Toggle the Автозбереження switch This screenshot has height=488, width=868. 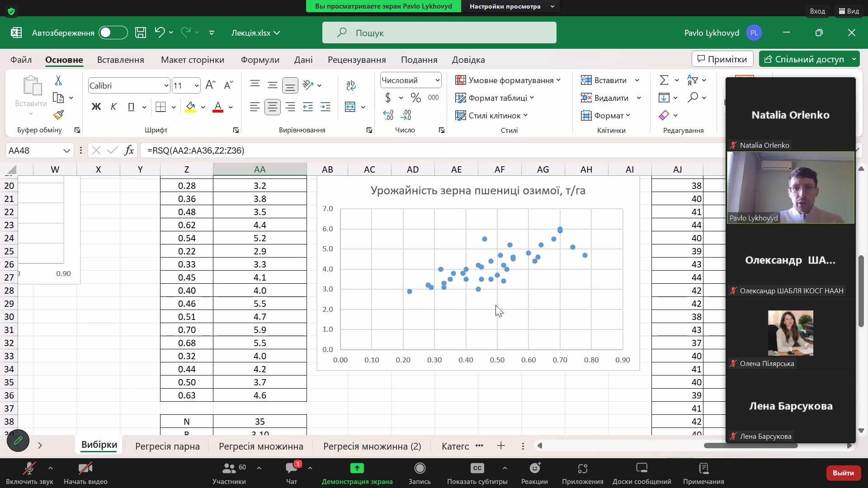point(113,33)
